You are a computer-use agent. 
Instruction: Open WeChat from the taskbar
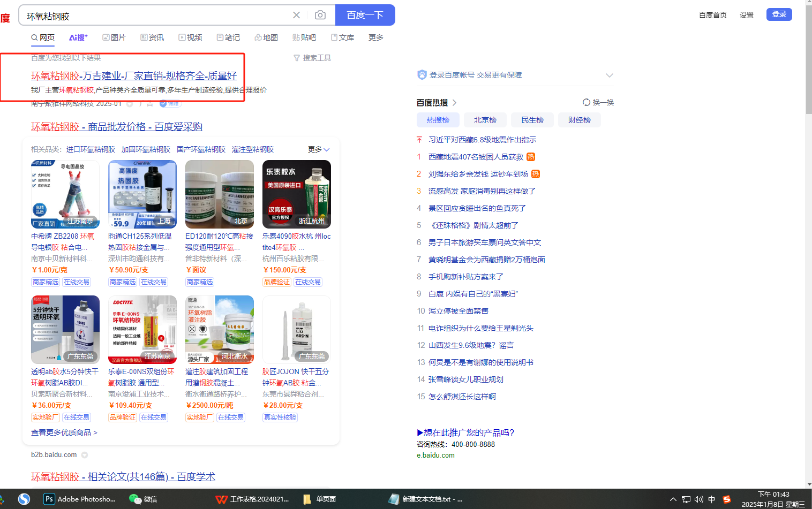(x=143, y=499)
